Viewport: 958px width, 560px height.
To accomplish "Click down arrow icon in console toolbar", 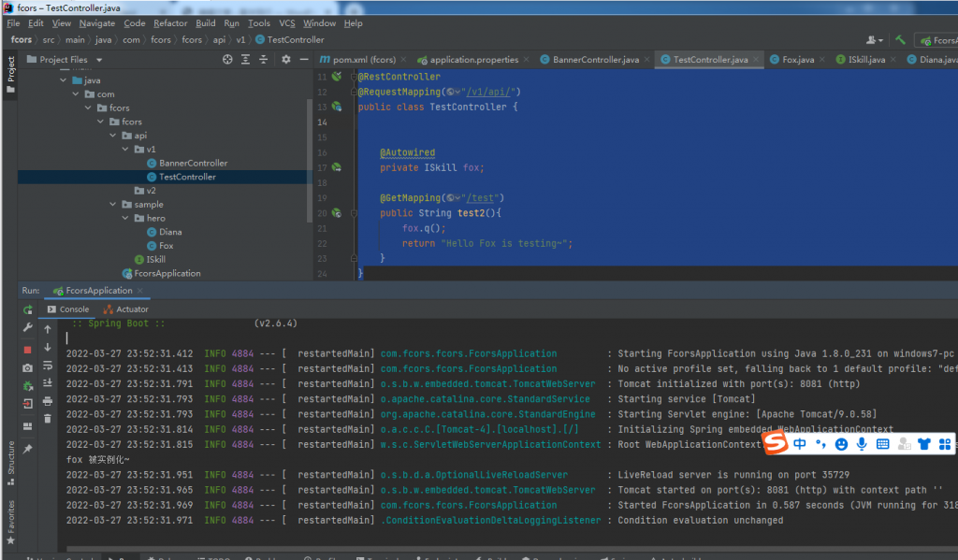I will [48, 348].
